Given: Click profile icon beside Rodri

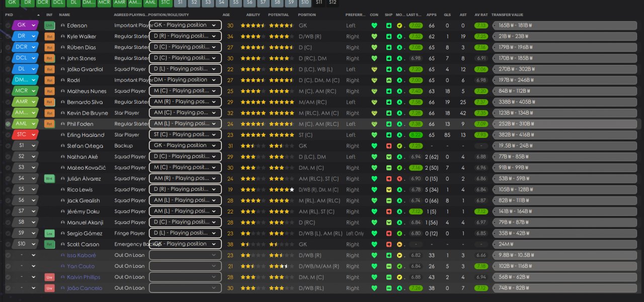Looking at the screenshot, I should pos(63,80).
